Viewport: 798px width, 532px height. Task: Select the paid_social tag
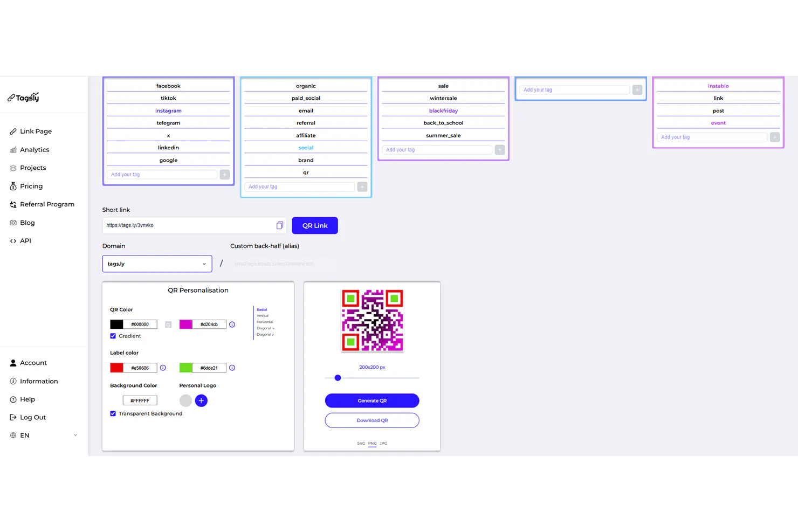[306, 99]
